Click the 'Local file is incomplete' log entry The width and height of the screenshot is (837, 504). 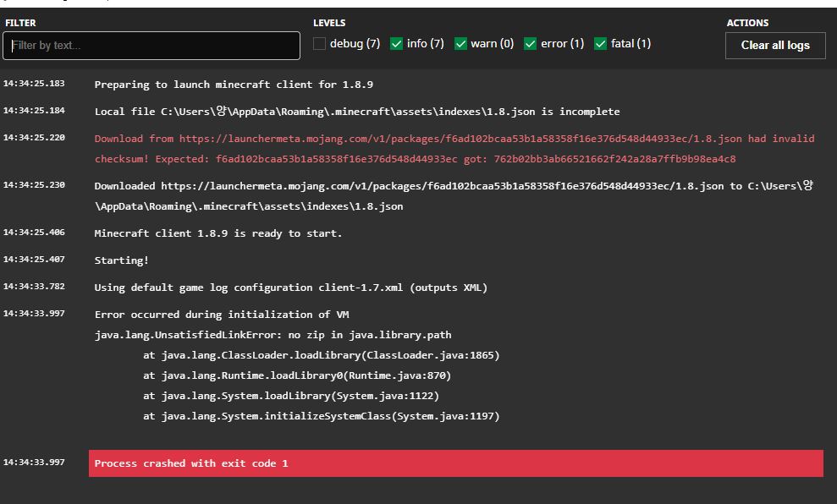pos(356,112)
